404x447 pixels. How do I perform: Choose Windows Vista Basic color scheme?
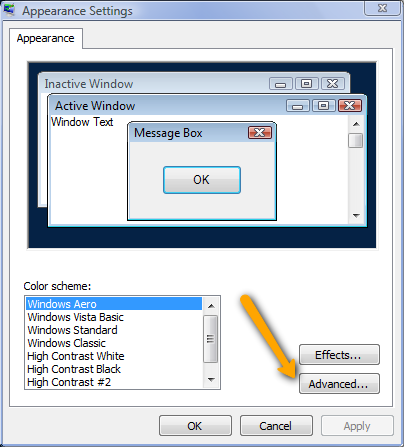pos(75,317)
